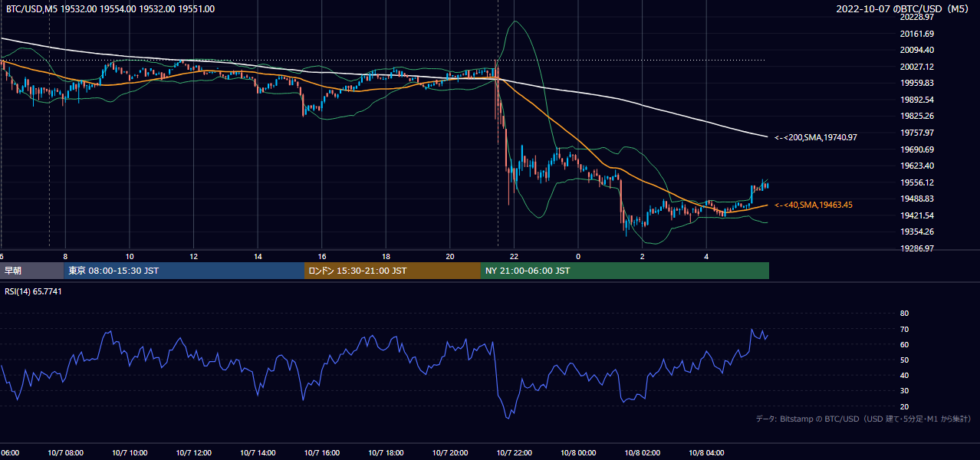980x460 pixels.
Task: Click price axis label 19354.26
Action: coord(916,232)
